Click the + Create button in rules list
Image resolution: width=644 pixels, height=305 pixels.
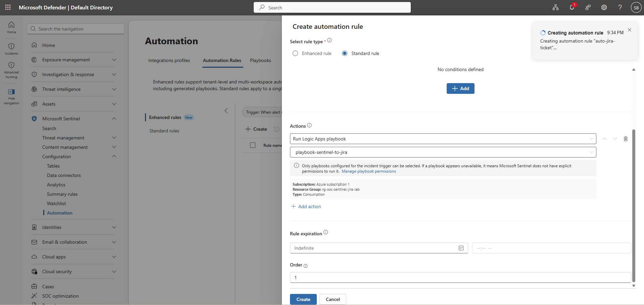(256, 129)
